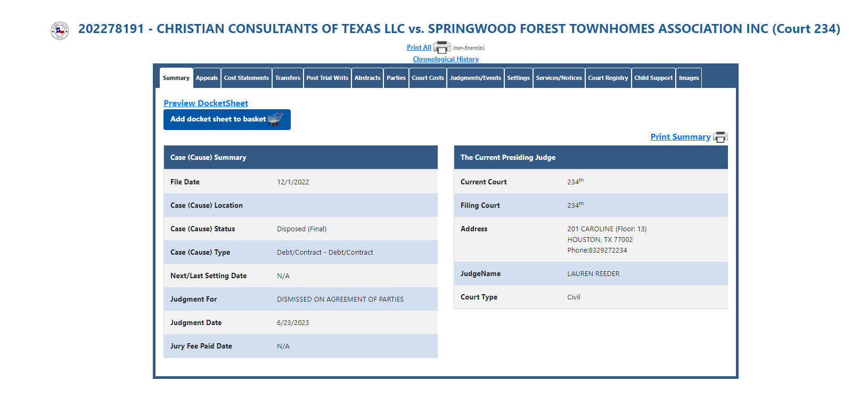
Task: Click the printer icon beside Print Summary
Action: click(x=720, y=137)
